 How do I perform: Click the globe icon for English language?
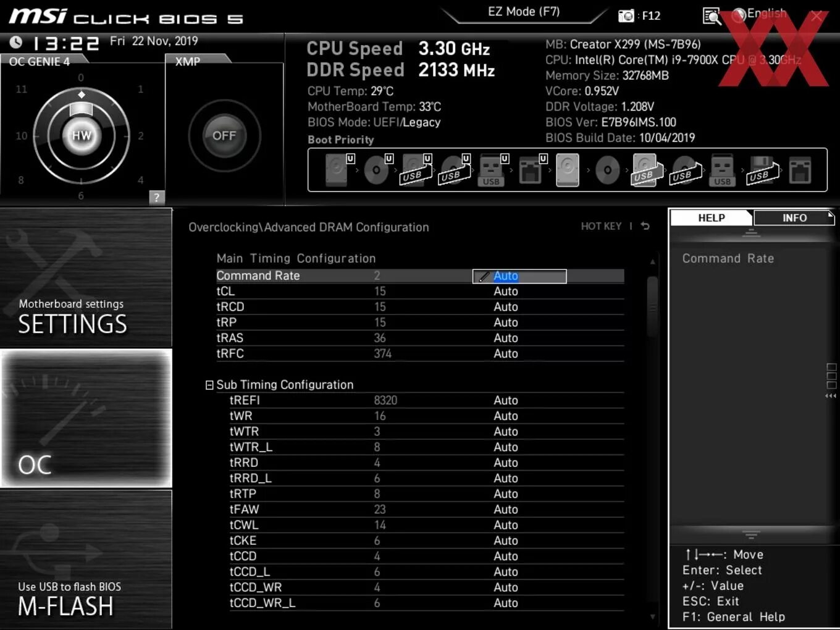click(739, 15)
